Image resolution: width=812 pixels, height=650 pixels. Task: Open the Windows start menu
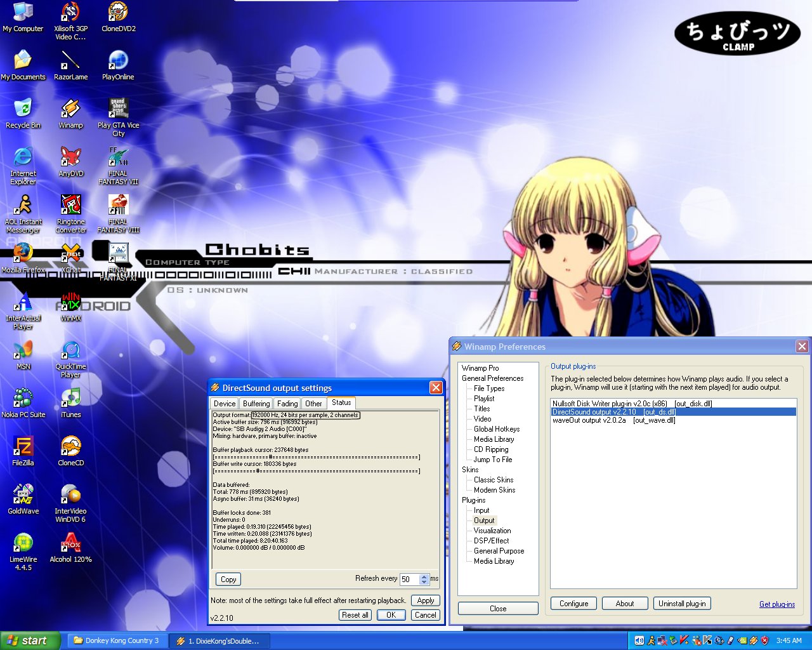pyautogui.click(x=30, y=640)
